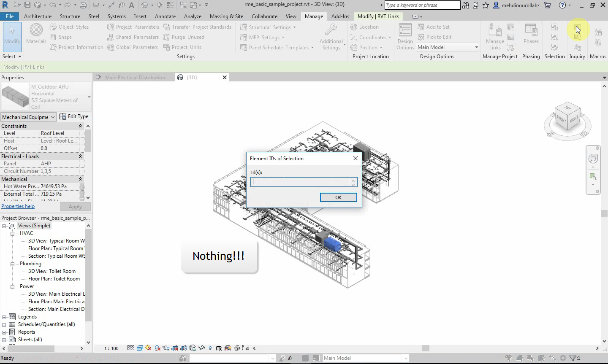Click the Print icon in quick access toolbar
Screen dimensions: 608x364
click(83, 5)
